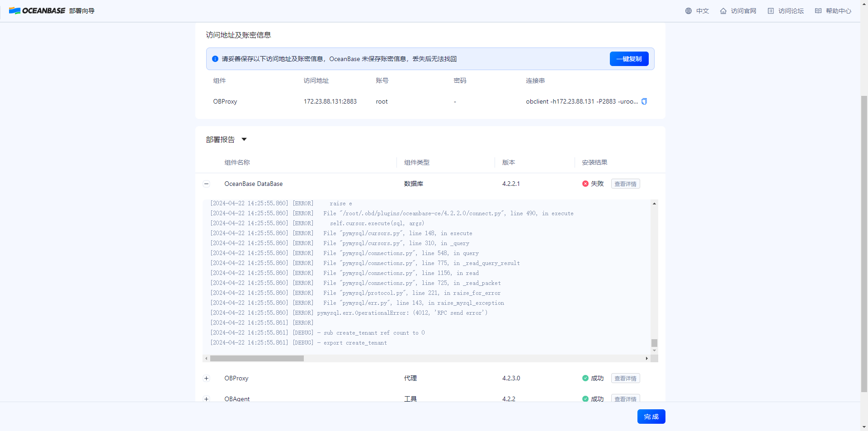Switch language via 中文
The image size is (868, 431).
pos(702,11)
